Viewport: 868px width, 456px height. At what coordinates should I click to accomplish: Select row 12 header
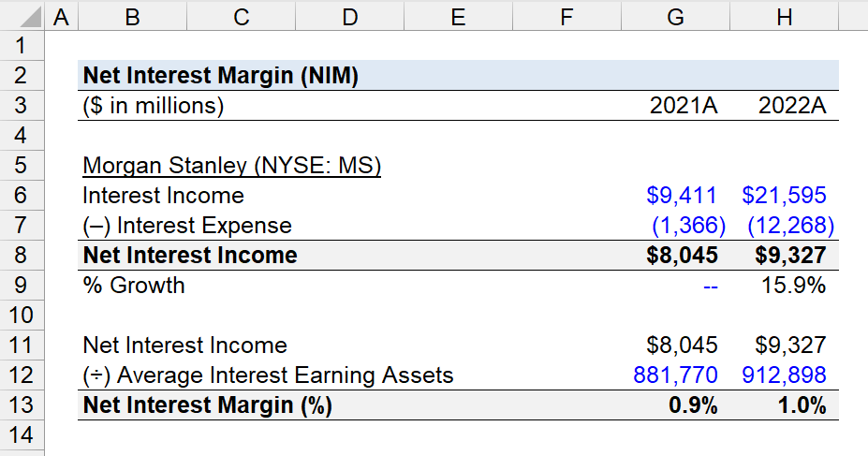22,375
